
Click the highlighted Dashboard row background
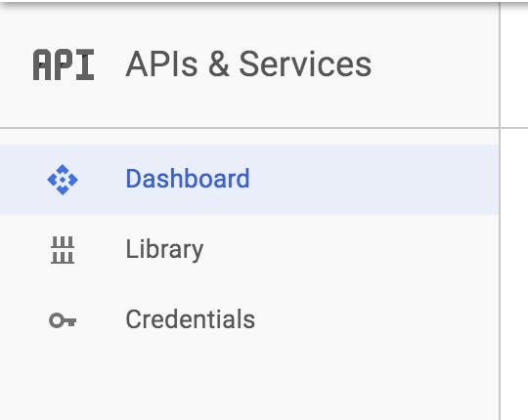(249, 180)
